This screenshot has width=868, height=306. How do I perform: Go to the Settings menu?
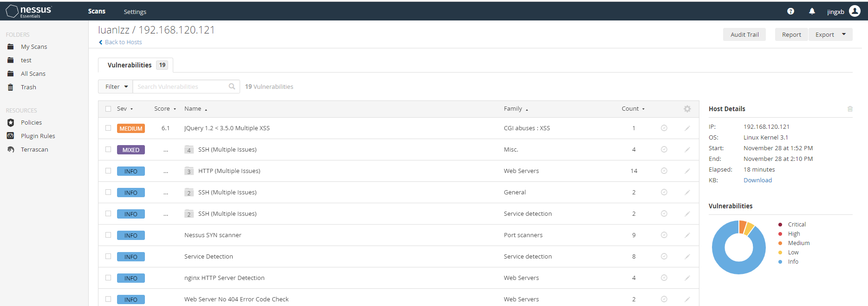[x=135, y=12]
